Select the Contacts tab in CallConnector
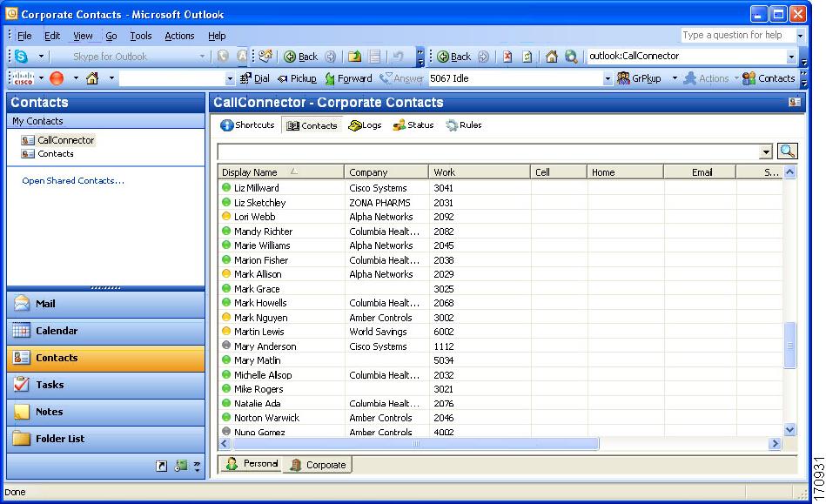This screenshot has width=826, height=504. (x=312, y=125)
